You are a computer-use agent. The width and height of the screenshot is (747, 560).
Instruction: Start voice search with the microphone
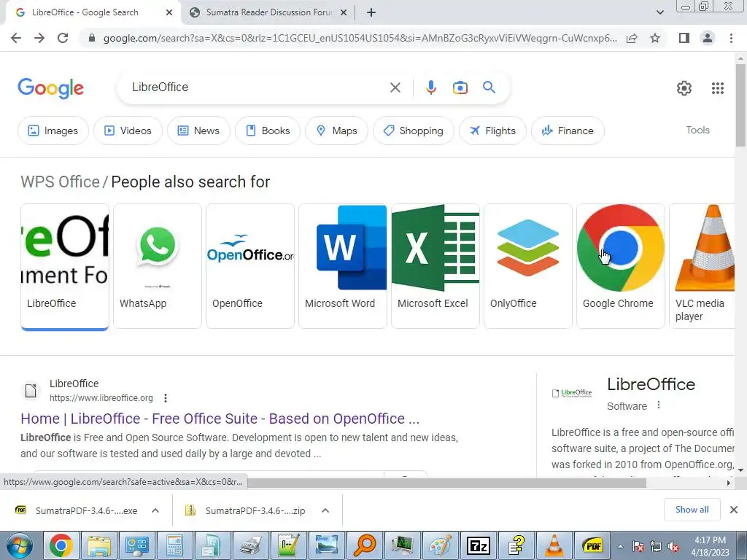pos(430,87)
